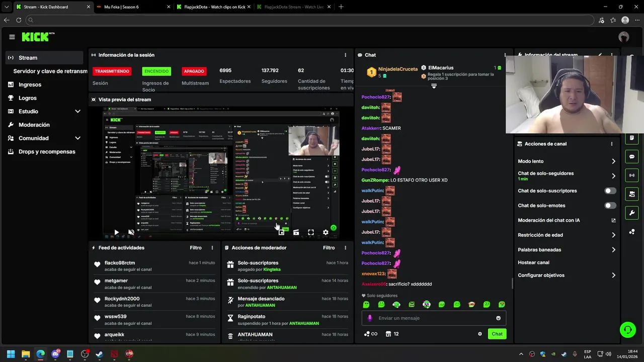Click the emoji picker icon in the message box

(499, 318)
